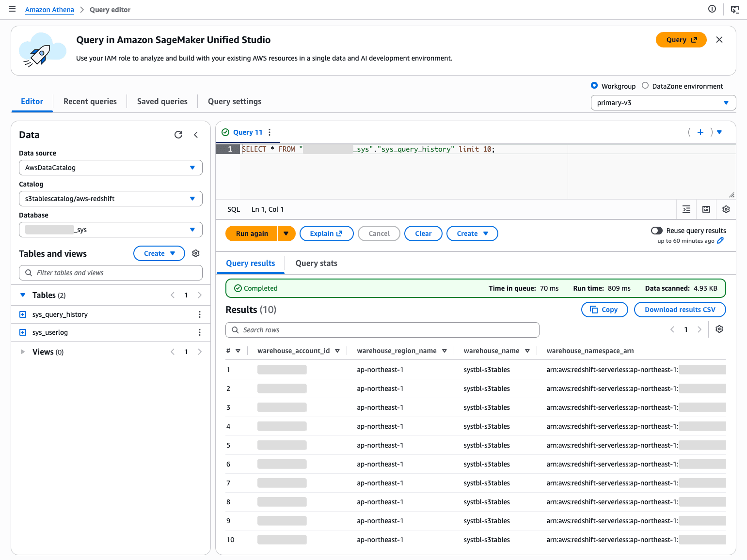This screenshot has width=747, height=560.
Task: Click the Explain button
Action: (x=327, y=233)
